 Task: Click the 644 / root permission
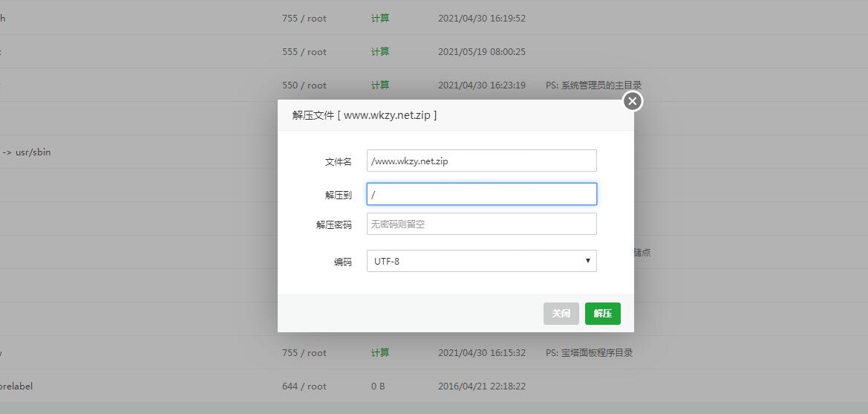(304, 386)
